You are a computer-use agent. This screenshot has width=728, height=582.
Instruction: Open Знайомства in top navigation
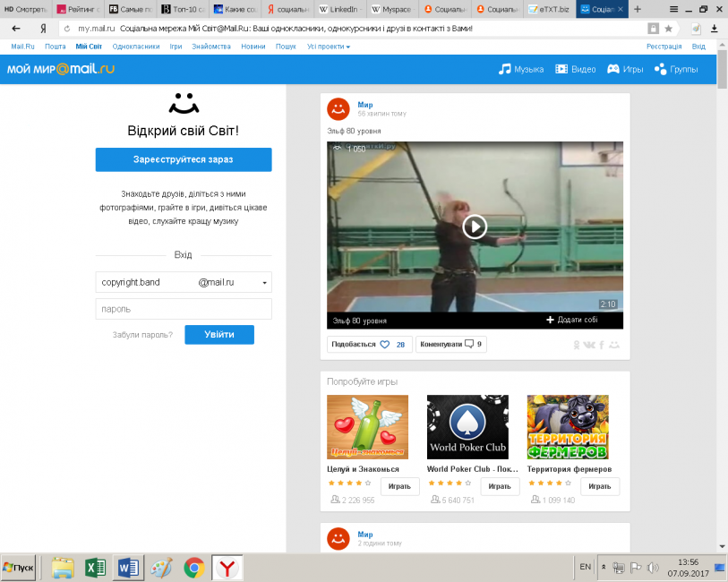211,47
